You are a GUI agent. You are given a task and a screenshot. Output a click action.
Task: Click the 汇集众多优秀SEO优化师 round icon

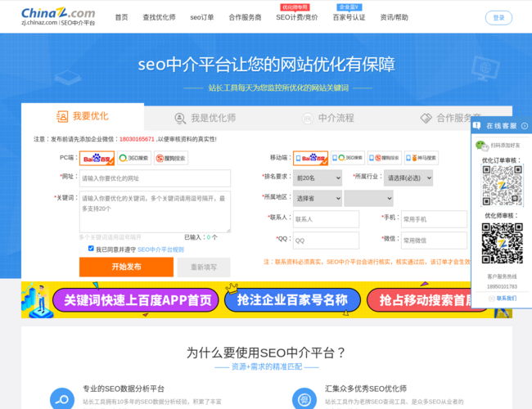tap(304, 399)
